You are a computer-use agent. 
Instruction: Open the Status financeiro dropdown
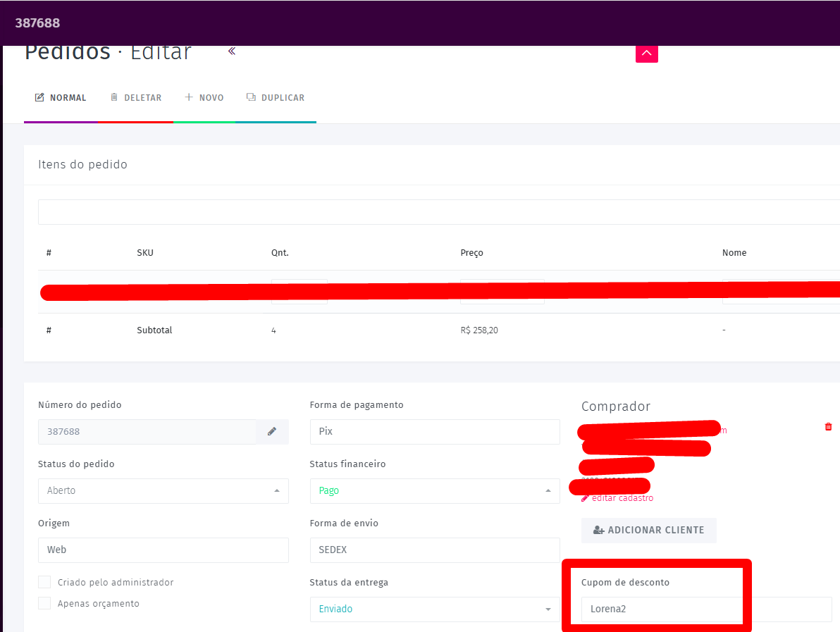[x=435, y=490]
